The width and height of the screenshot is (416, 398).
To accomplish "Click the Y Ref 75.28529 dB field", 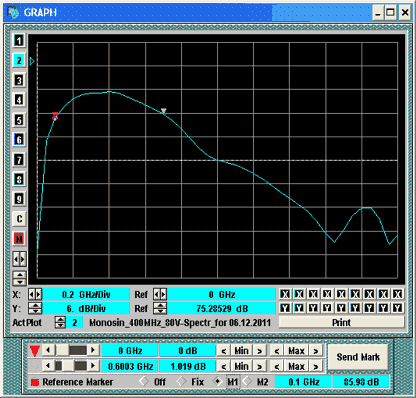I will click(222, 308).
